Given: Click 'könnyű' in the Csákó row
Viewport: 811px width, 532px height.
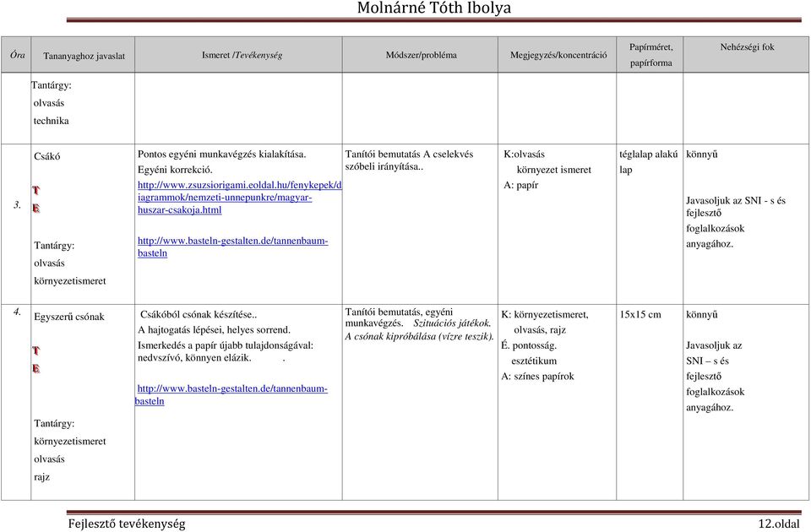Looking at the screenshot, I should tap(702, 154).
